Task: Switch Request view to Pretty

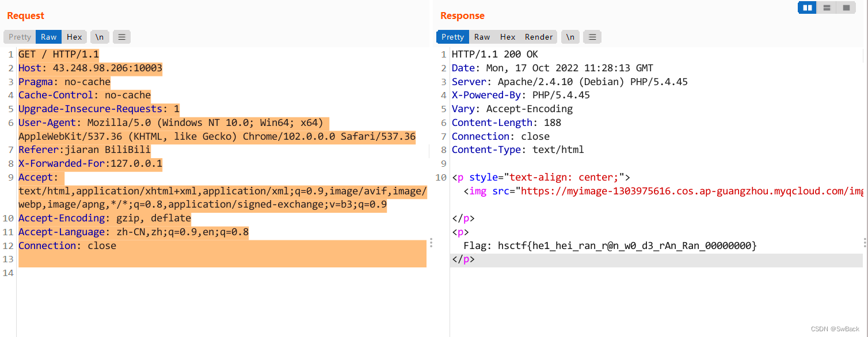Action: pos(20,37)
